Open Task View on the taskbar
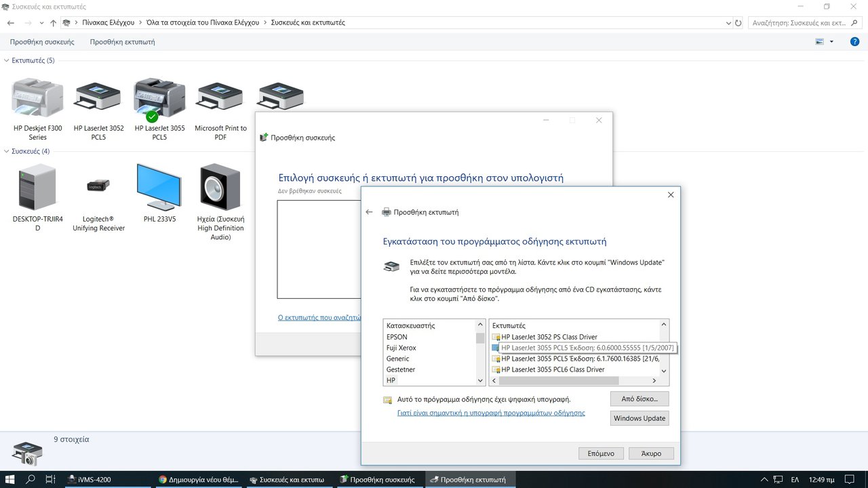This screenshot has width=868, height=488. tap(50, 479)
